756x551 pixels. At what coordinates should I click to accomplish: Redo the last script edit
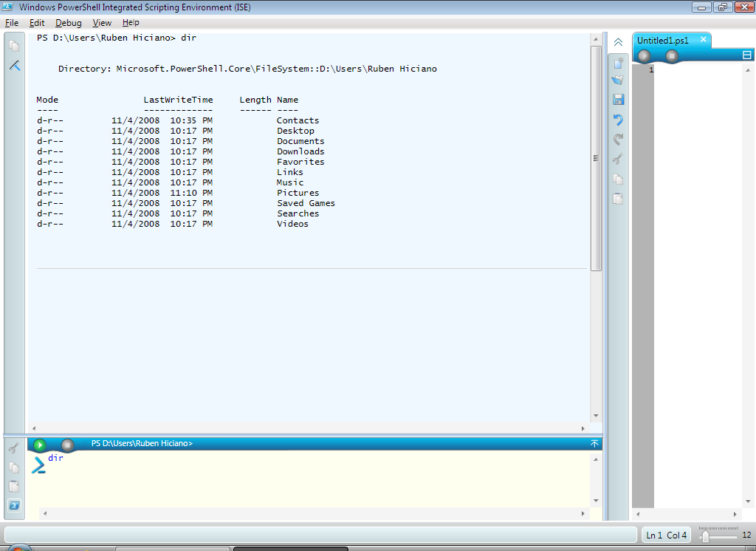click(618, 139)
